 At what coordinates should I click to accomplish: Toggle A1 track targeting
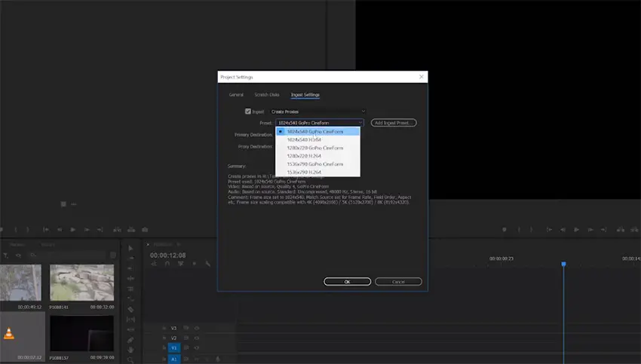click(173, 359)
